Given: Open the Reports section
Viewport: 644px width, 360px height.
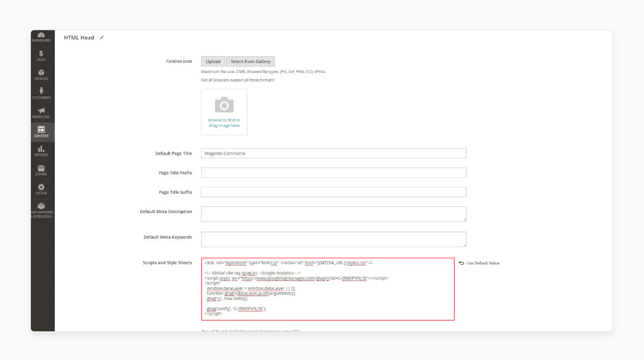Looking at the screenshot, I should click(41, 151).
